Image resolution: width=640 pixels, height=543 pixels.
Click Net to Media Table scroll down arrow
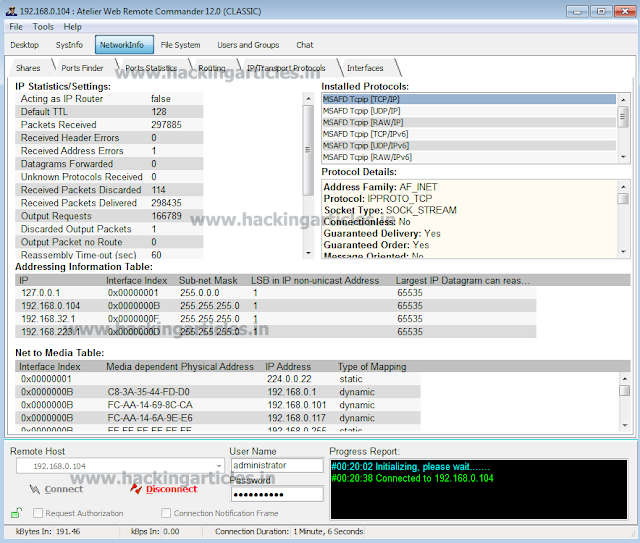point(624,425)
